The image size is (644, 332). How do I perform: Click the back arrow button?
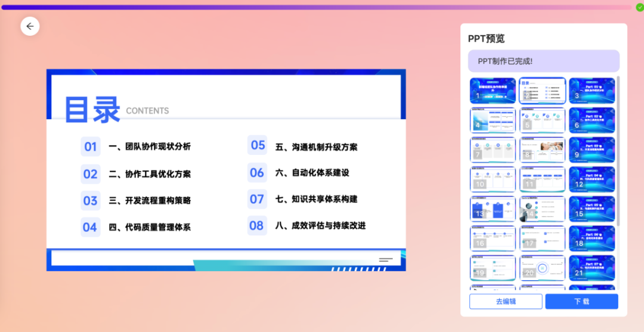pyautogui.click(x=30, y=26)
